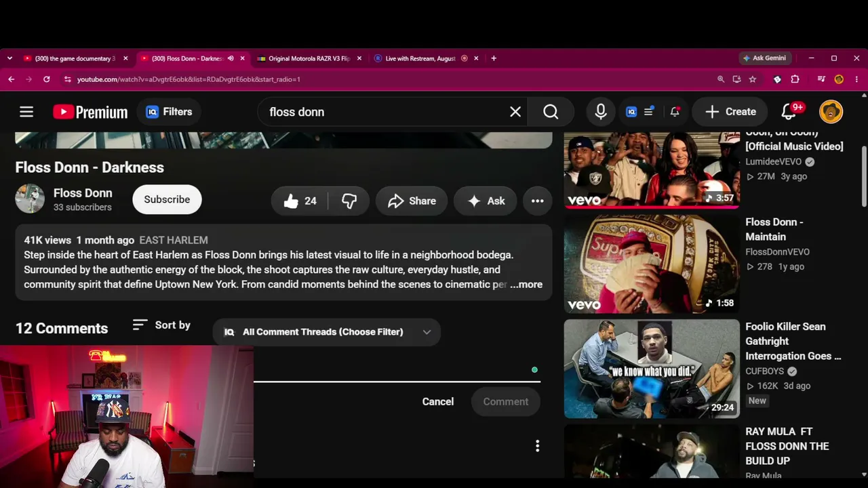Expand description with ...more
The image size is (868, 488).
click(x=526, y=285)
